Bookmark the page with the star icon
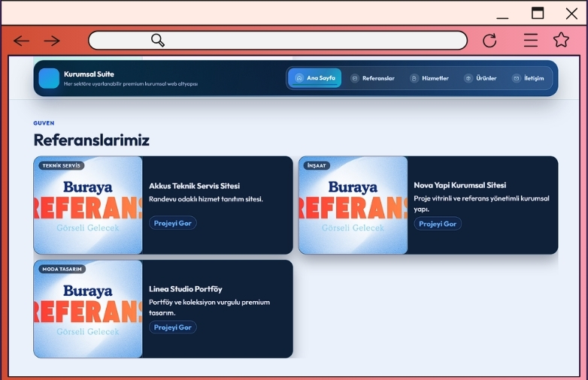 pos(561,40)
